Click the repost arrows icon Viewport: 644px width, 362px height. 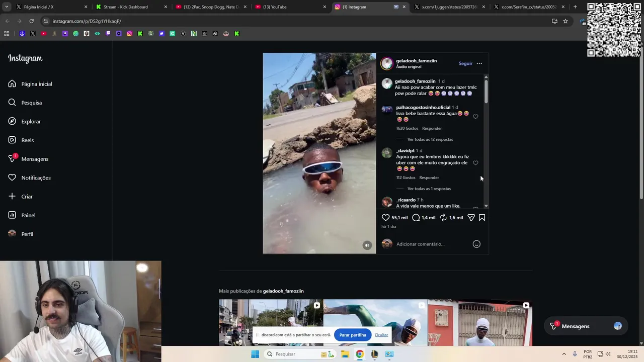coord(443,218)
